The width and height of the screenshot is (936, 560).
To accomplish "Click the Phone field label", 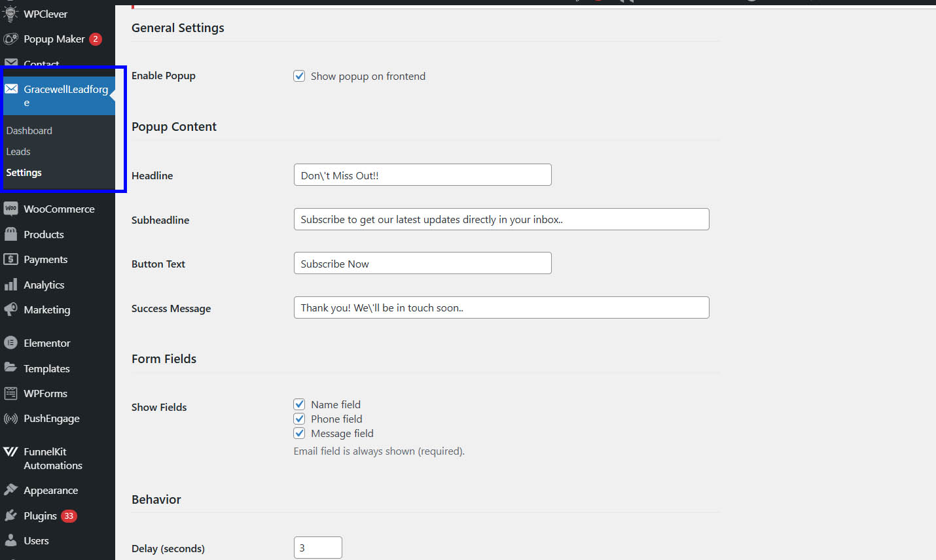I will click(336, 419).
